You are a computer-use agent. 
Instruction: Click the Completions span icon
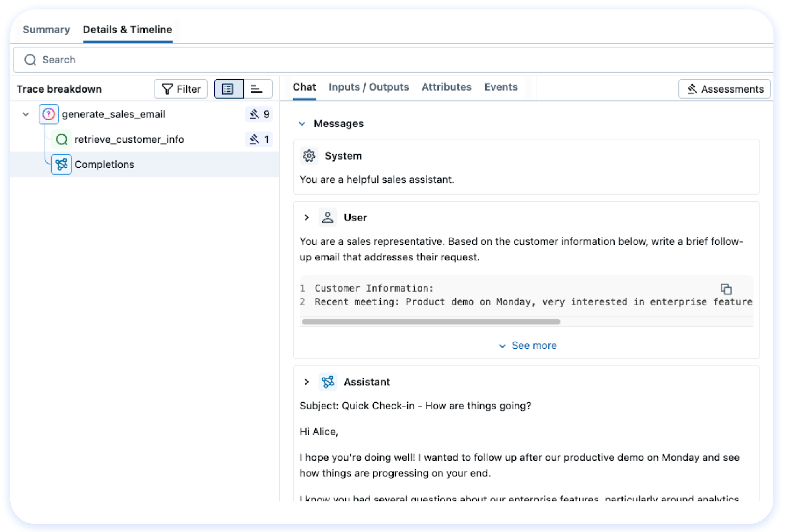(x=61, y=164)
